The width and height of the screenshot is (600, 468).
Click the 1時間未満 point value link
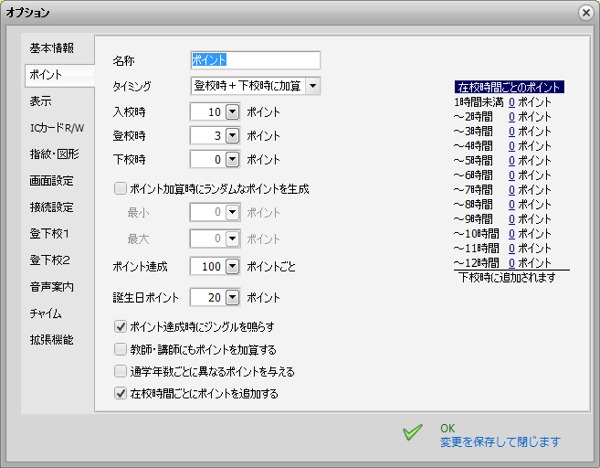click(x=511, y=102)
